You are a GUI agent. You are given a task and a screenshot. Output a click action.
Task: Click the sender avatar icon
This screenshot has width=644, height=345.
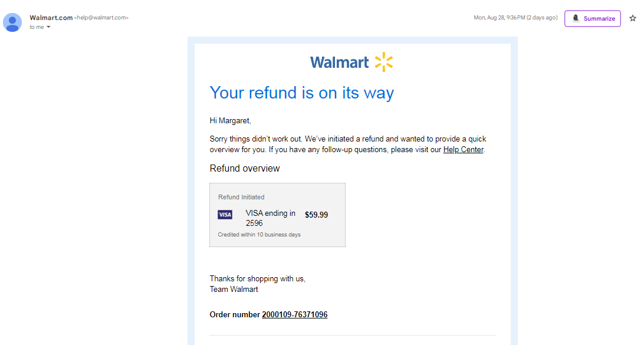[x=12, y=22]
